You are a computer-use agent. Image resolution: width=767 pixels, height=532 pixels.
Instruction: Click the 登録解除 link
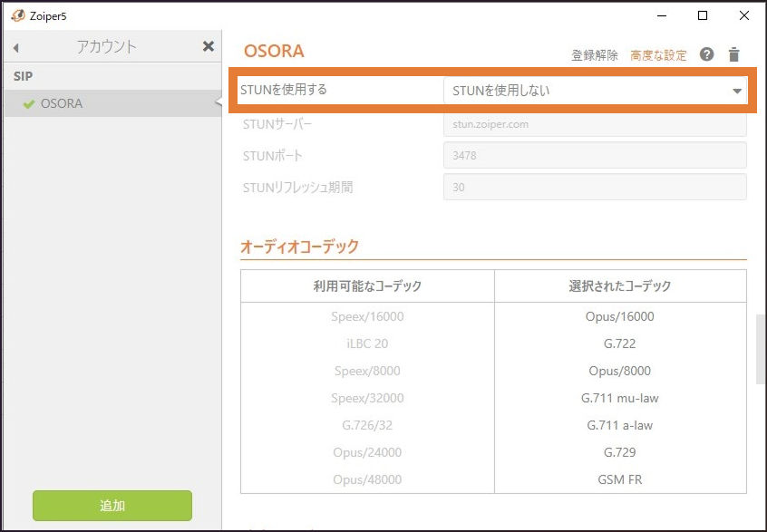(x=595, y=55)
